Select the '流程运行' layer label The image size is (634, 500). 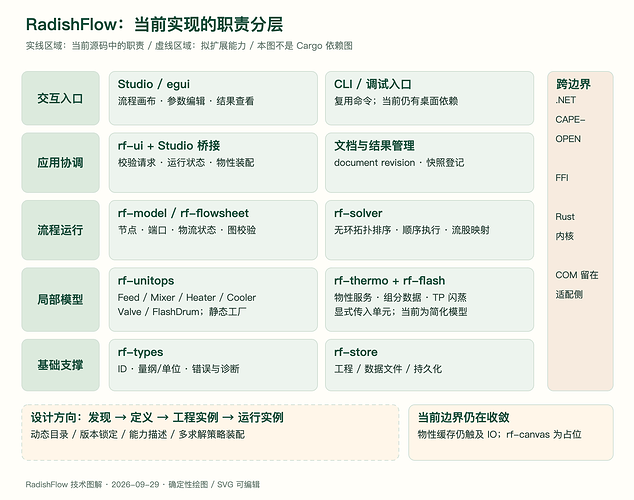pyautogui.click(x=60, y=230)
